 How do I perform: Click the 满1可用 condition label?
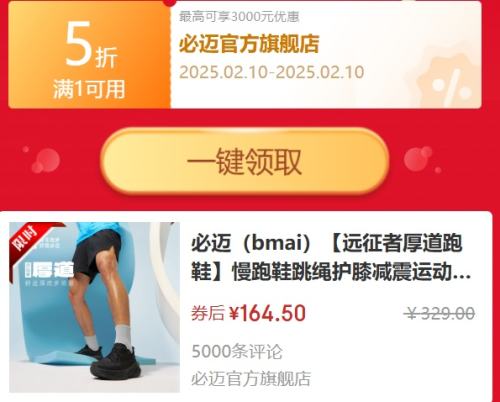pyautogui.click(x=89, y=89)
